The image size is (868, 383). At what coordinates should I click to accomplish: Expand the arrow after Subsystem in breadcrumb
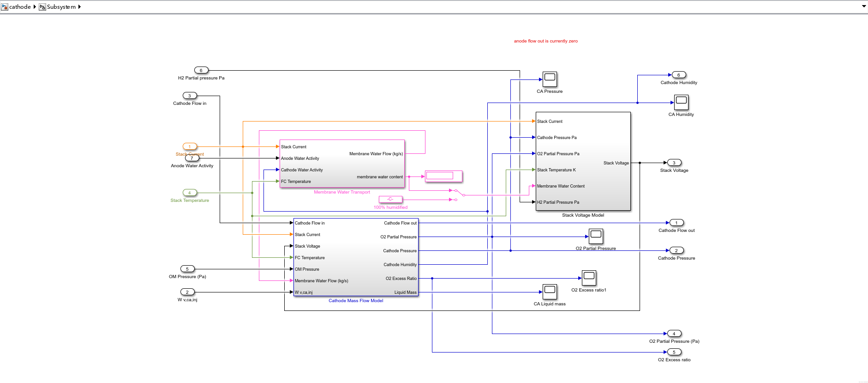[79, 7]
